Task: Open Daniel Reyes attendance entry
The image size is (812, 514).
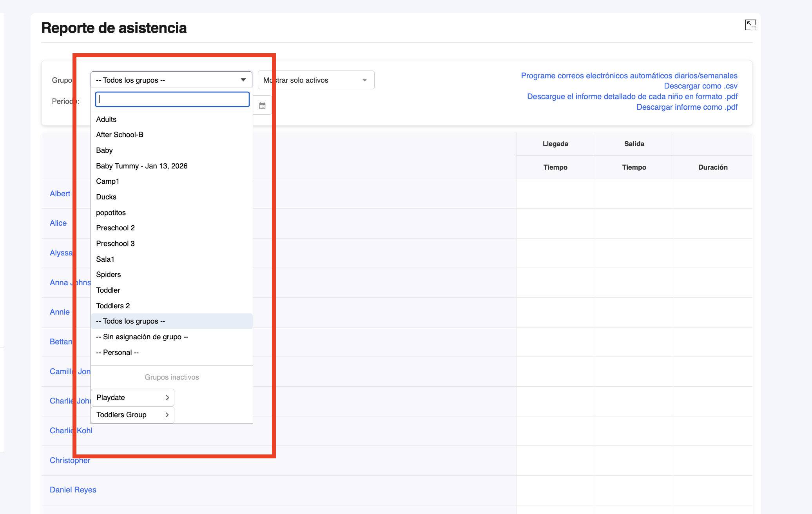Action: [x=73, y=490]
